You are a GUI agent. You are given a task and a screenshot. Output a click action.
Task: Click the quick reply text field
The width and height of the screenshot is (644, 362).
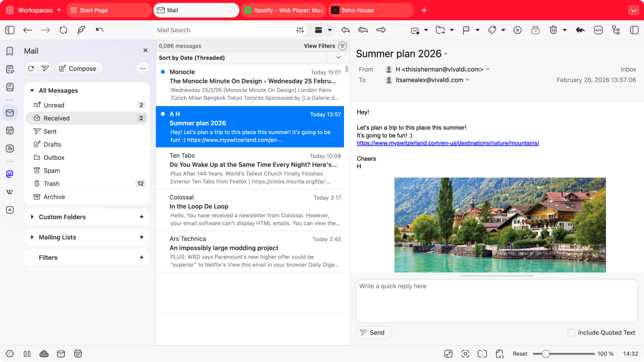[496, 300]
